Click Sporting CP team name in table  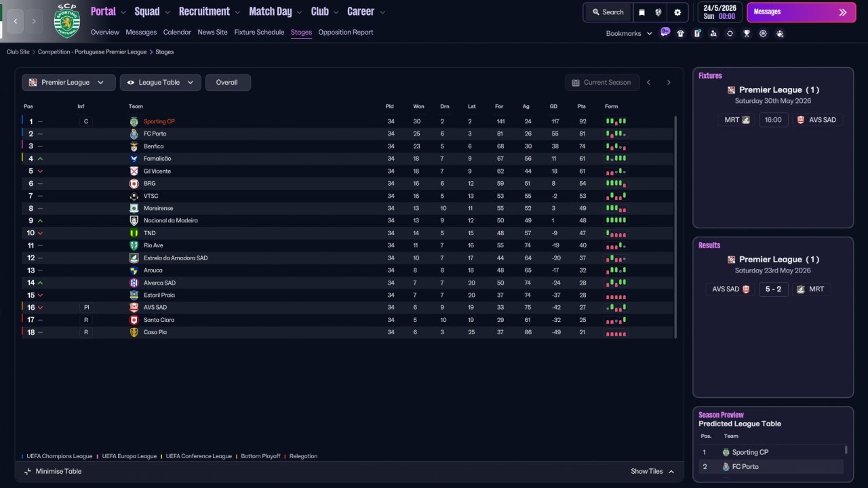point(159,122)
